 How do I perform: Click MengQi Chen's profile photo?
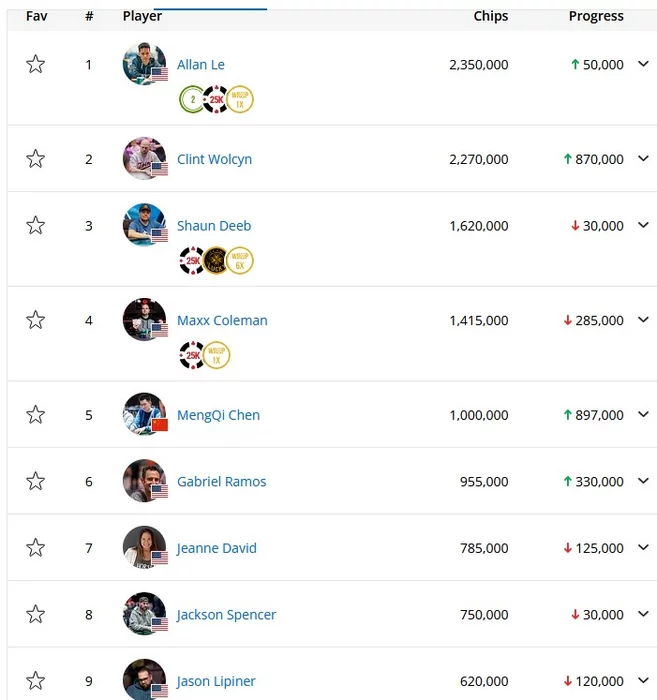pos(144,414)
